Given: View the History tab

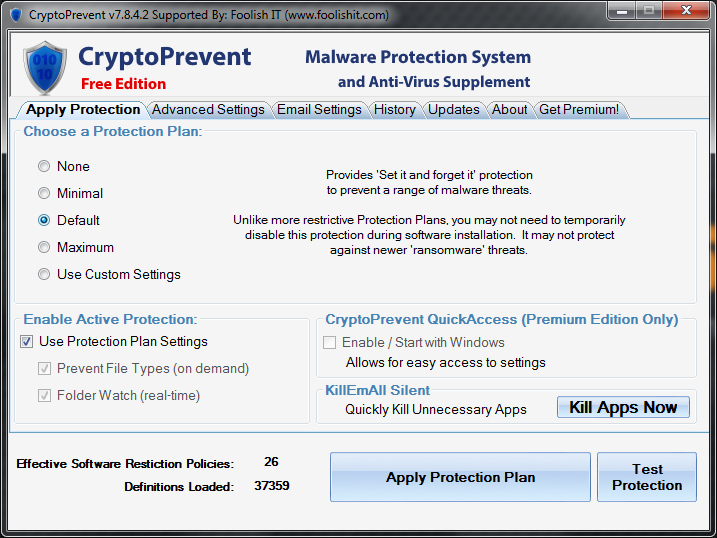Looking at the screenshot, I should tap(395, 110).
